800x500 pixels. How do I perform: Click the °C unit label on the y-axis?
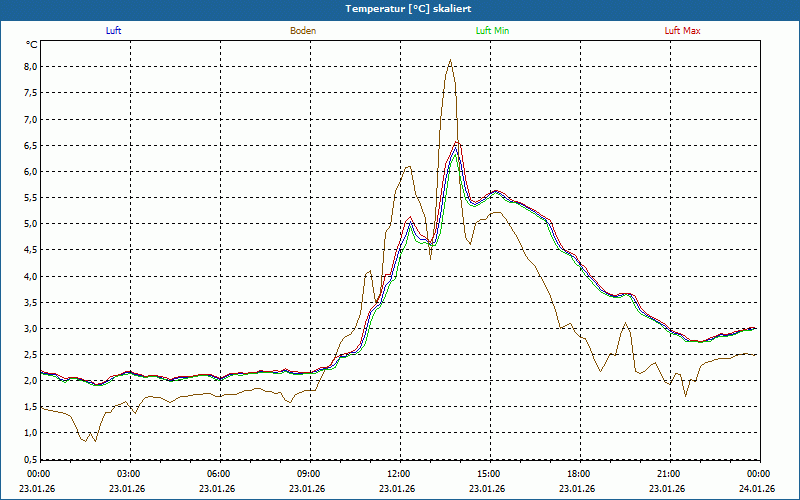(x=31, y=45)
